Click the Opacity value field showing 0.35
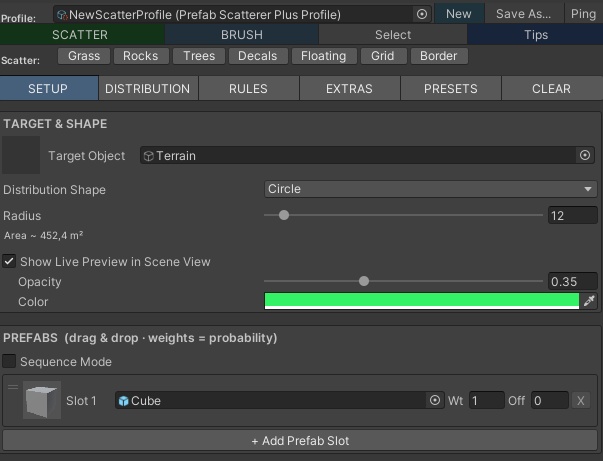This screenshot has width=603, height=461. pyautogui.click(x=572, y=281)
